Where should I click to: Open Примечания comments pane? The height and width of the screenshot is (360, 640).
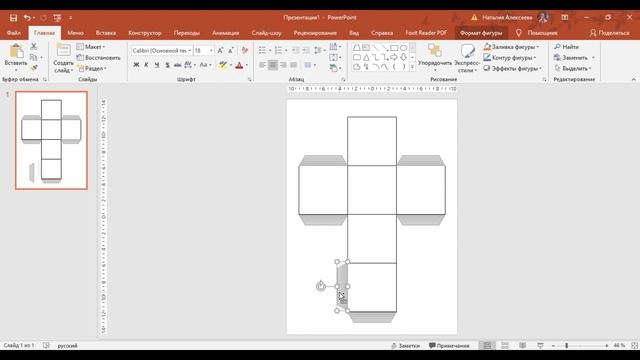(x=449, y=345)
